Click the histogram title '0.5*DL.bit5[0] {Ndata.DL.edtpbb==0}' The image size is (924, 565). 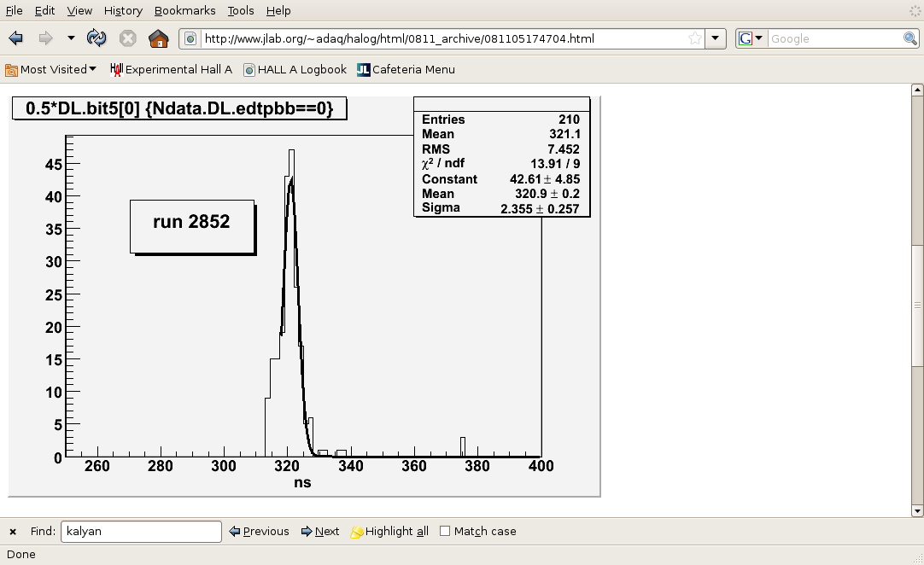coord(179,108)
